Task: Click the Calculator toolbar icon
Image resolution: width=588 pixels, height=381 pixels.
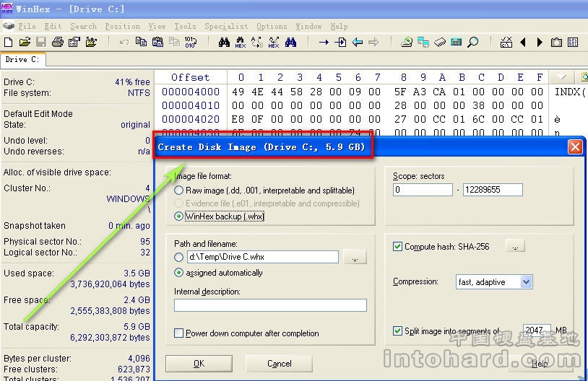Action: 457,42
